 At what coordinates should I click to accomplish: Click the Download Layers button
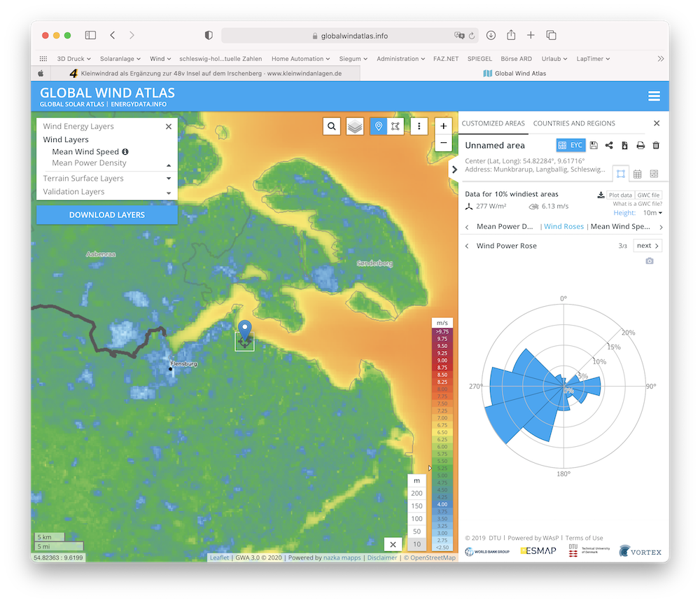click(107, 215)
